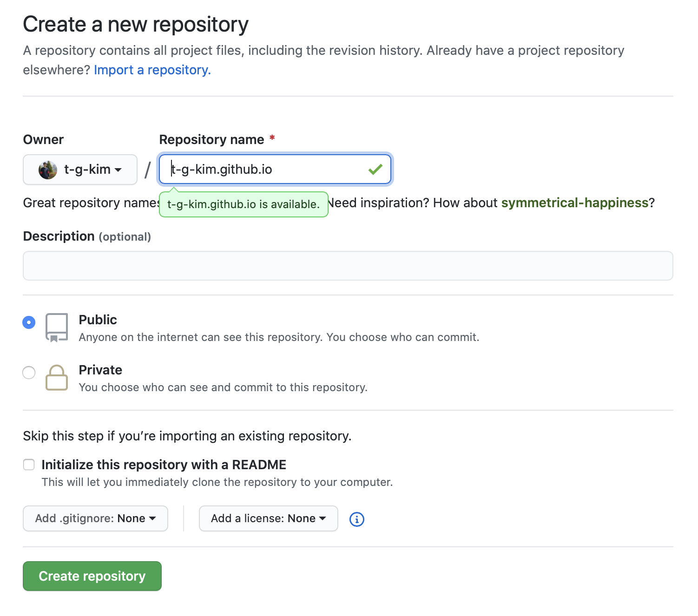Image resolution: width=698 pixels, height=616 pixels.
Task: Click the Public repository book icon
Action: coord(57,328)
